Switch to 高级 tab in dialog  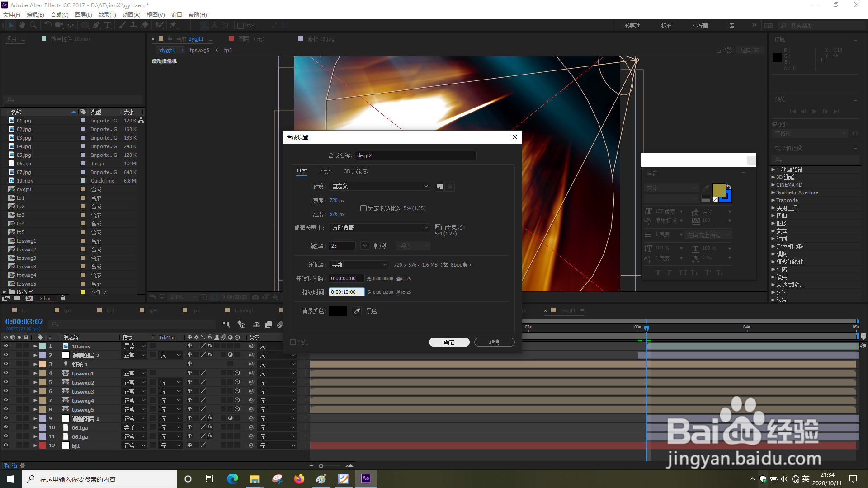325,171
